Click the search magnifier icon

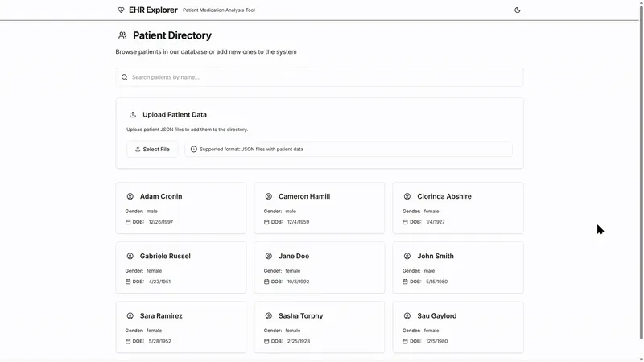click(125, 77)
